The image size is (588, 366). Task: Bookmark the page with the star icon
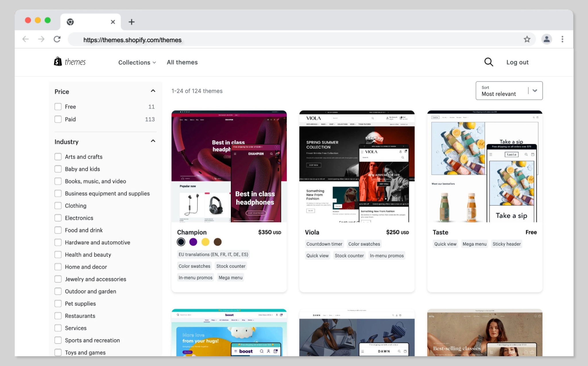point(527,39)
